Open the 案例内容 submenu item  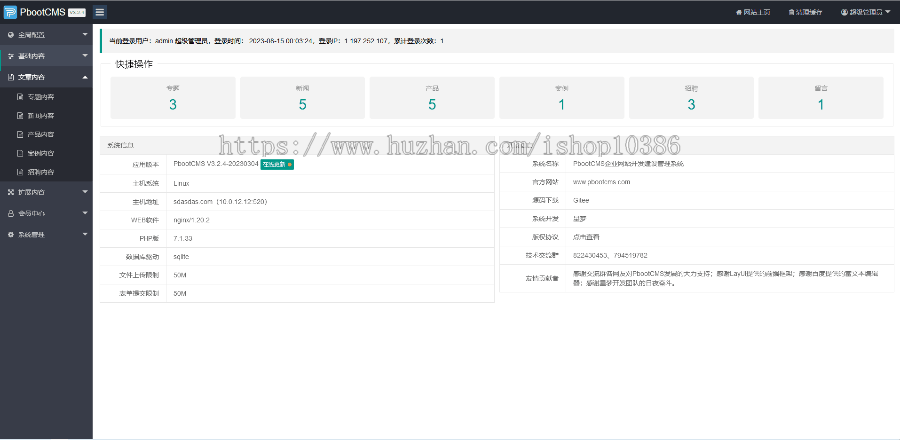pos(46,153)
